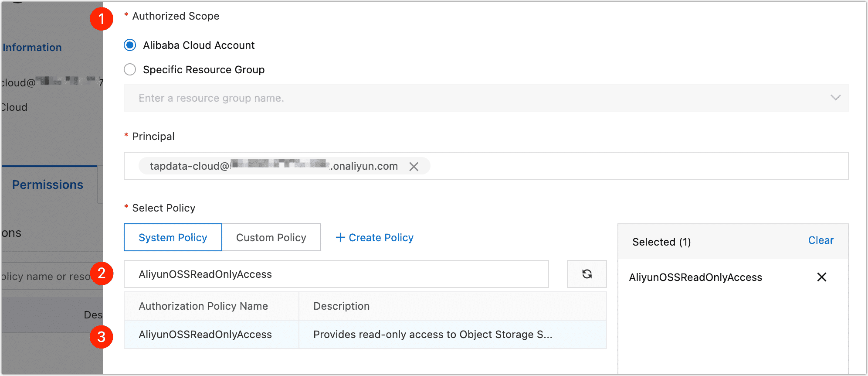This screenshot has width=868, height=376.
Task: Click the policy search input field
Action: (336, 274)
